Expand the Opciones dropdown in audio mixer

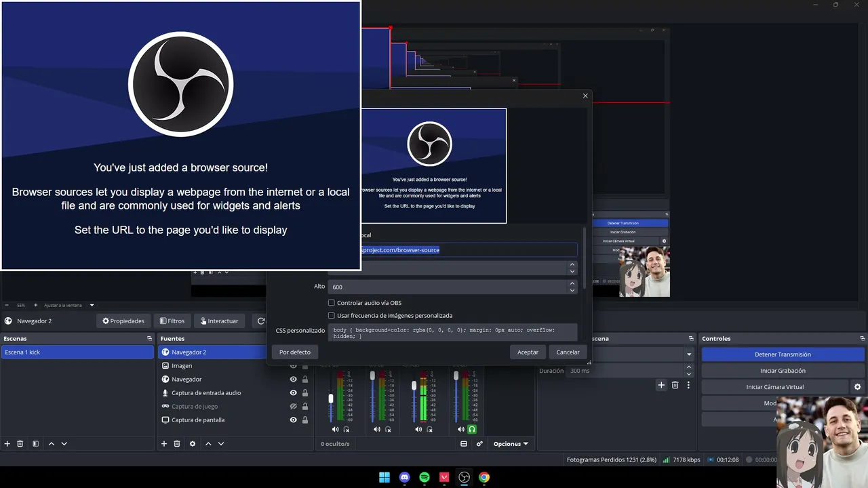[511, 444]
